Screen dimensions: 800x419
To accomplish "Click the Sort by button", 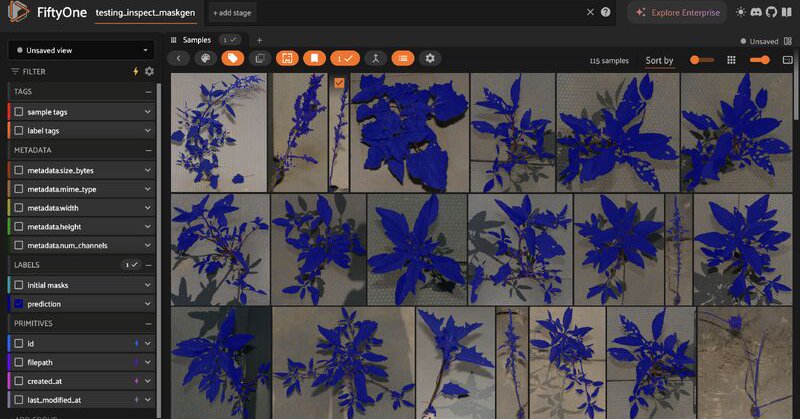I will pyautogui.click(x=659, y=61).
